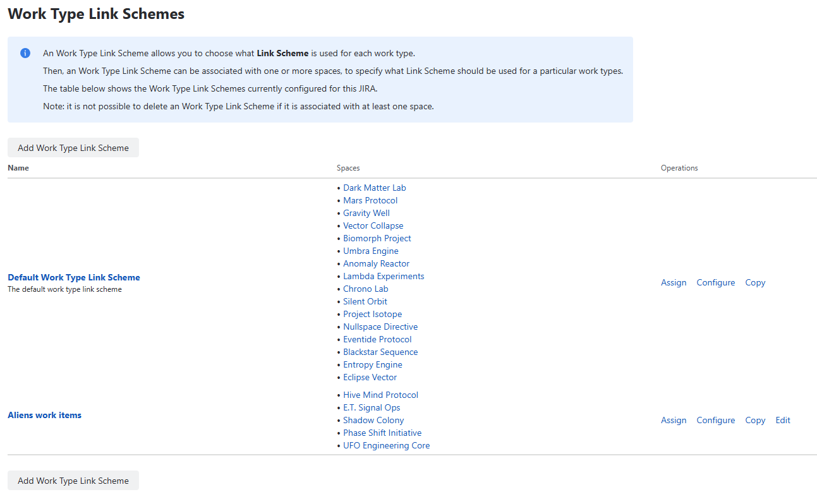Open the Chrono Lab space
817x504 pixels.
[x=366, y=289]
